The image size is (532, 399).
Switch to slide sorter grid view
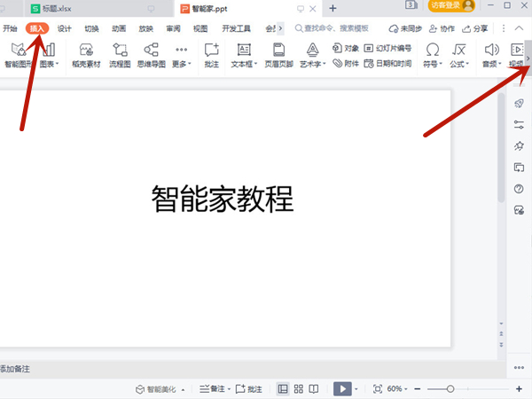pos(299,388)
